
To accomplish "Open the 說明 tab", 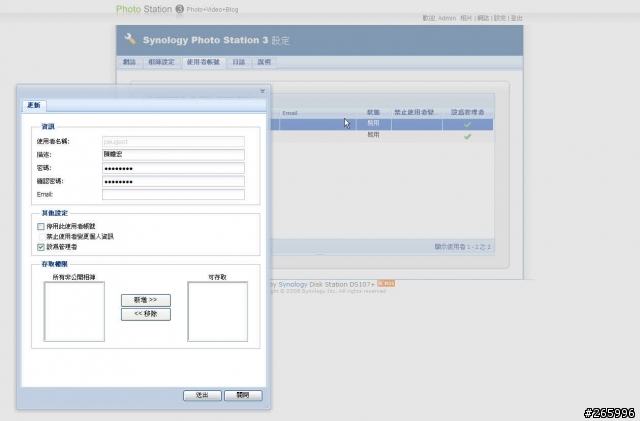I will point(264,62).
